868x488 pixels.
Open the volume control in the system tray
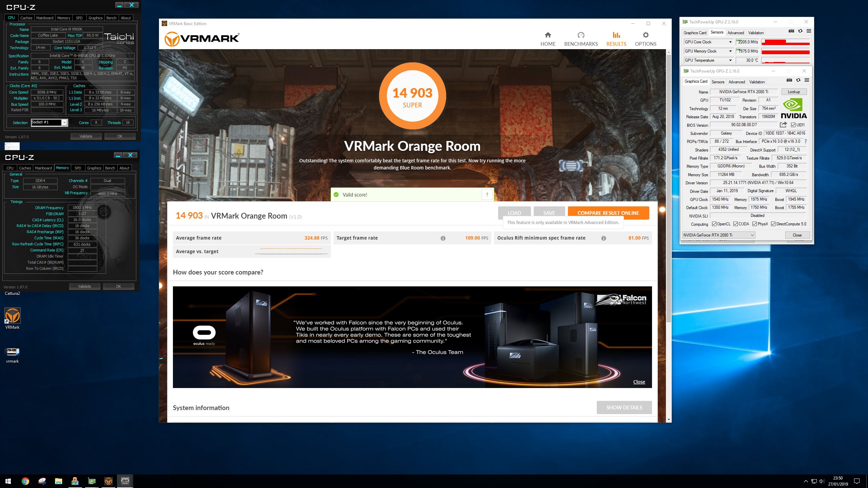pyautogui.click(x=822, y=481)
